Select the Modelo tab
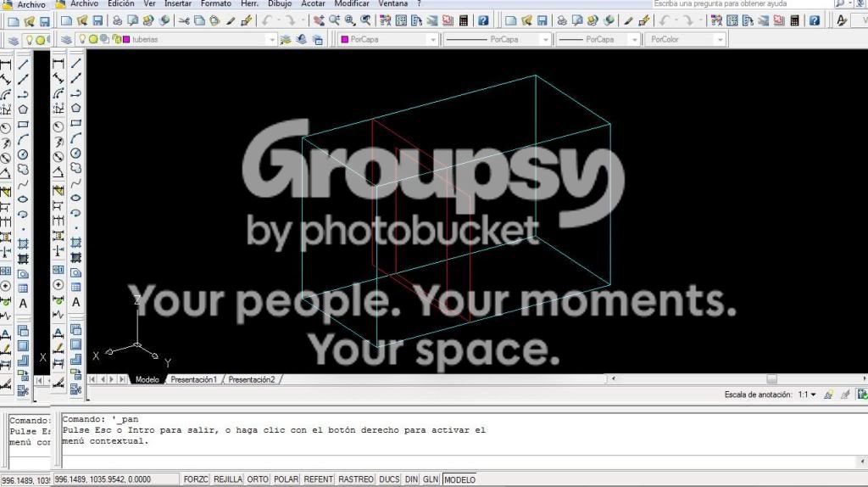868x487 pixels. [147, 379]
